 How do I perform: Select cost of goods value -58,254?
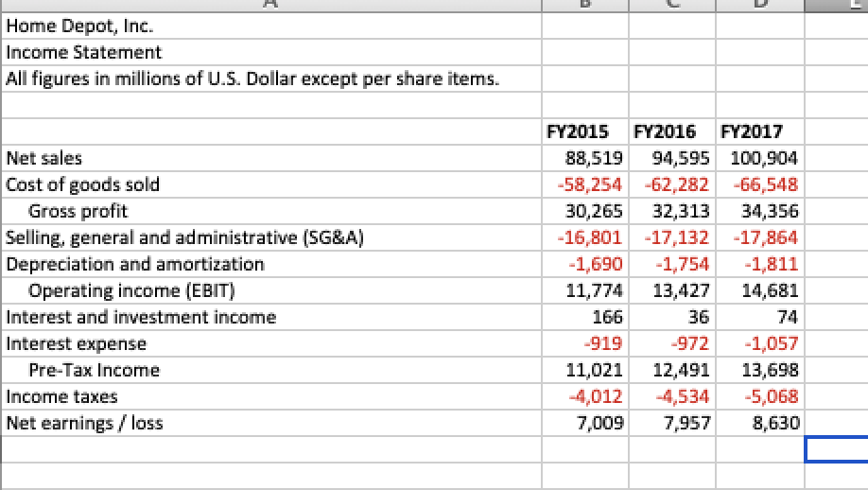585,184
